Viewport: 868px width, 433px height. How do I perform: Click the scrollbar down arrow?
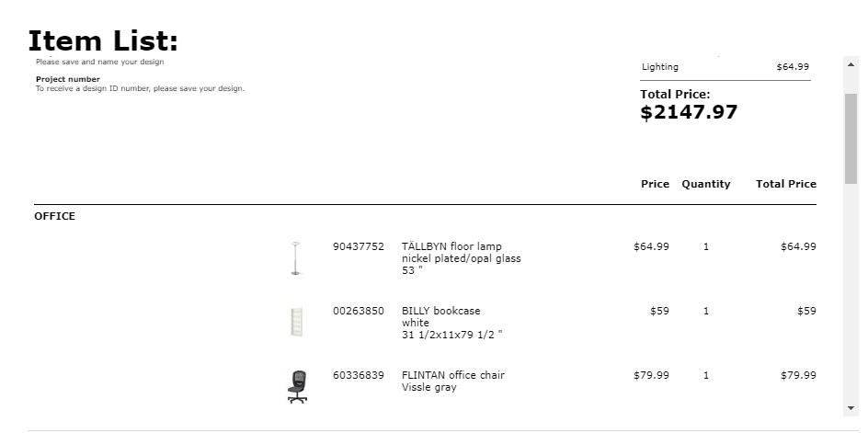coord(851,408)
